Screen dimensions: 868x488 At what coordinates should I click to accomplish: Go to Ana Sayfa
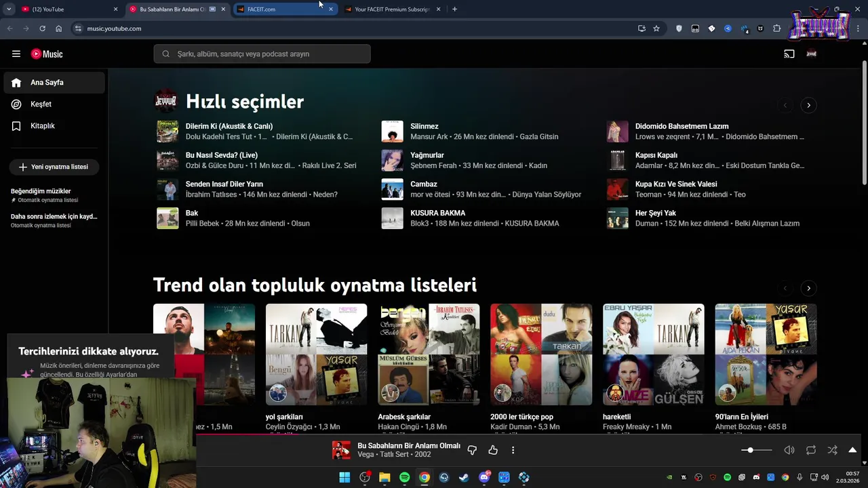54,83
